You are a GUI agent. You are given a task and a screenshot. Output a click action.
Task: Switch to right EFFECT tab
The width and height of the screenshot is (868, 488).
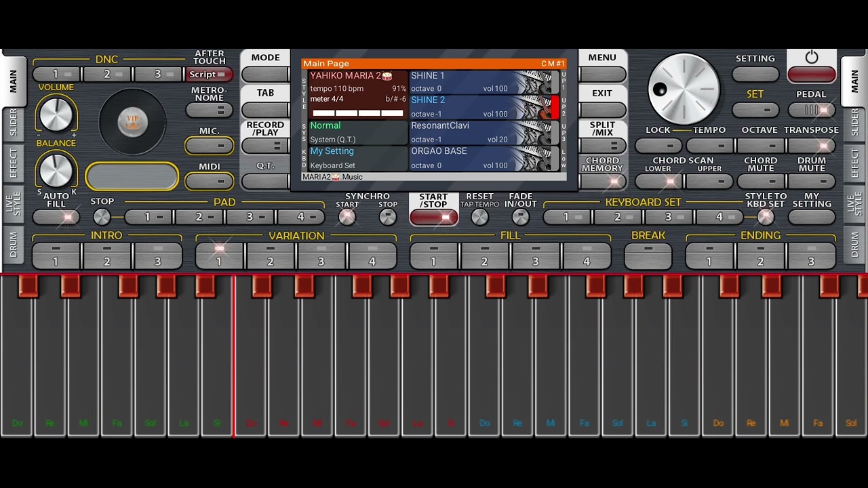(854, 163)
